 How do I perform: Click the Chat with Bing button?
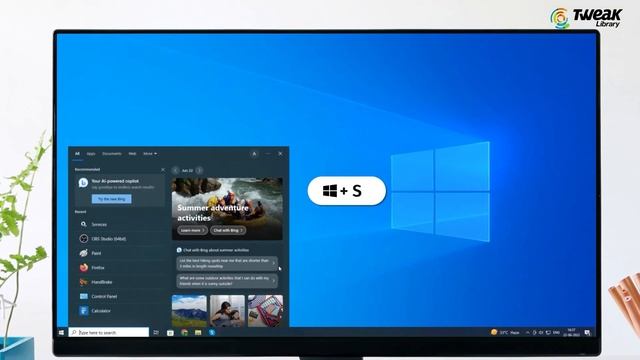click(228, 230)
